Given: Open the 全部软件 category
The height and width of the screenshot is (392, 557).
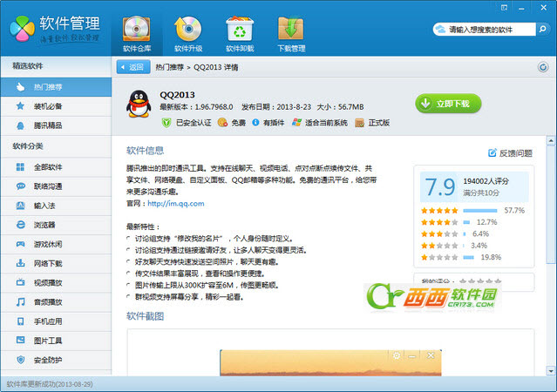Looking at the screenshot, I should 56,167.
